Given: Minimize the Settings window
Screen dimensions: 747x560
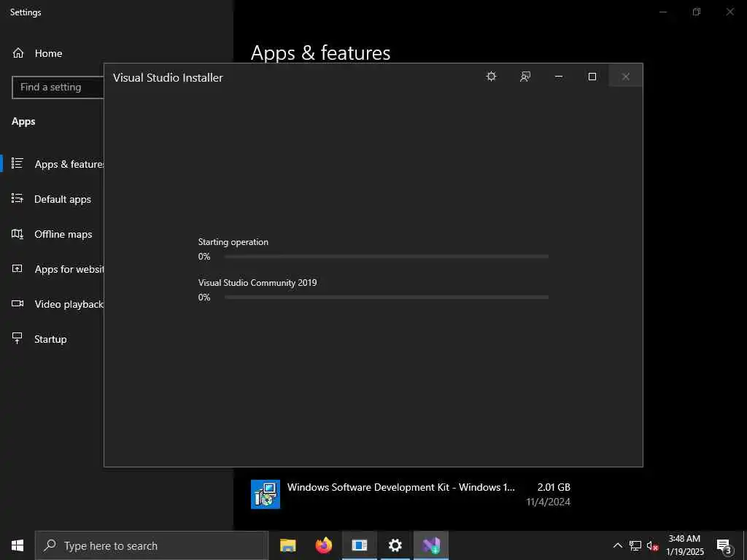Looking at the screenshot, I should [662, 12].
